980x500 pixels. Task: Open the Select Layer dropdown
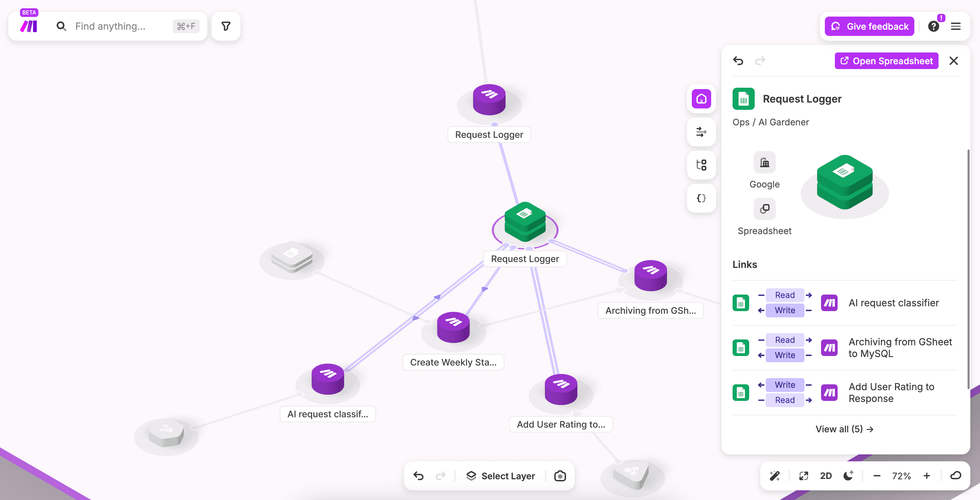(x=501, y=476)
